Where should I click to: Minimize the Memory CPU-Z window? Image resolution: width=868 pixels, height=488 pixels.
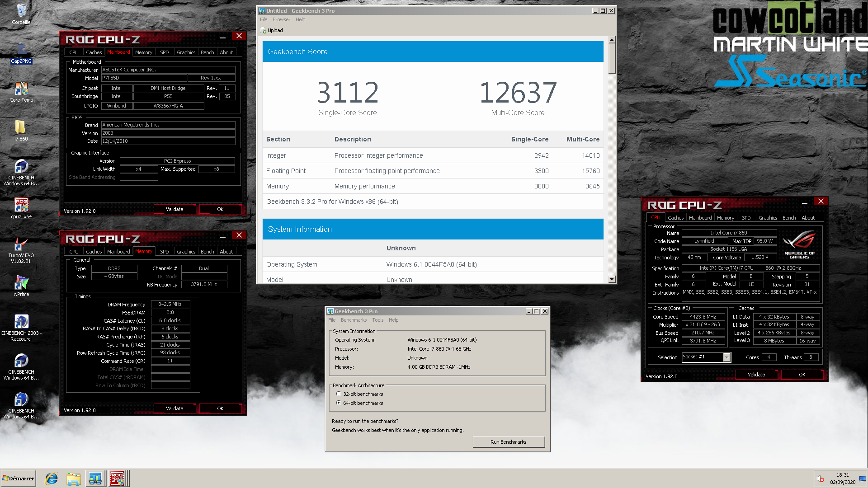tap(223, 236)
